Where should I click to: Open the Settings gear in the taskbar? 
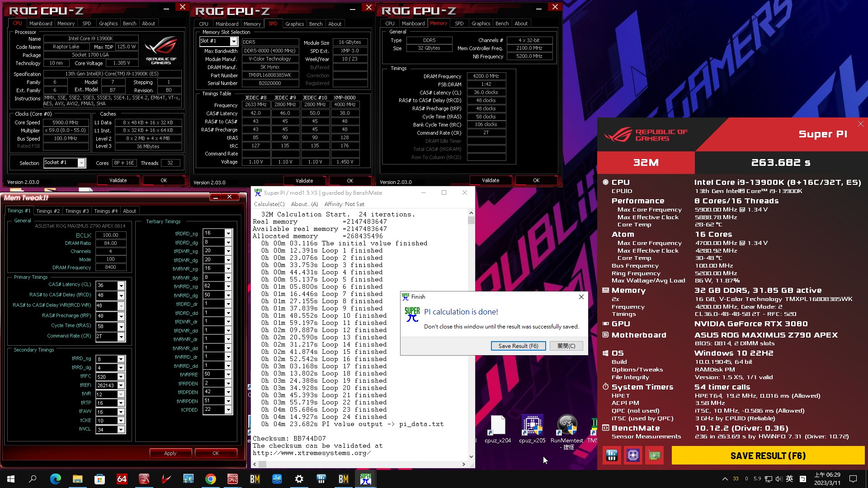[x=299, y=479]
